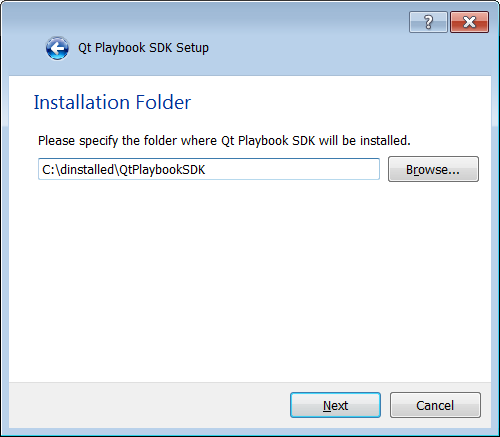Return to the previous wizard step

tap(57, 48)
